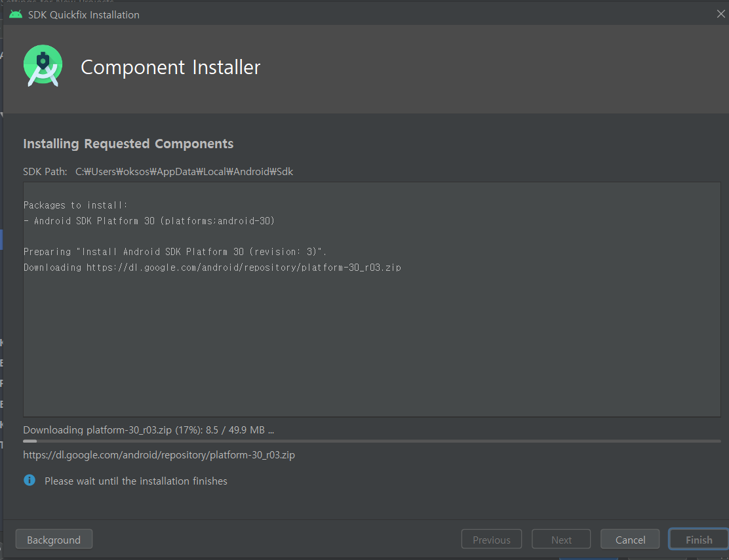Screen dimensions: 729x560
Task: Click the Finish button
Action: click(699, 540)
